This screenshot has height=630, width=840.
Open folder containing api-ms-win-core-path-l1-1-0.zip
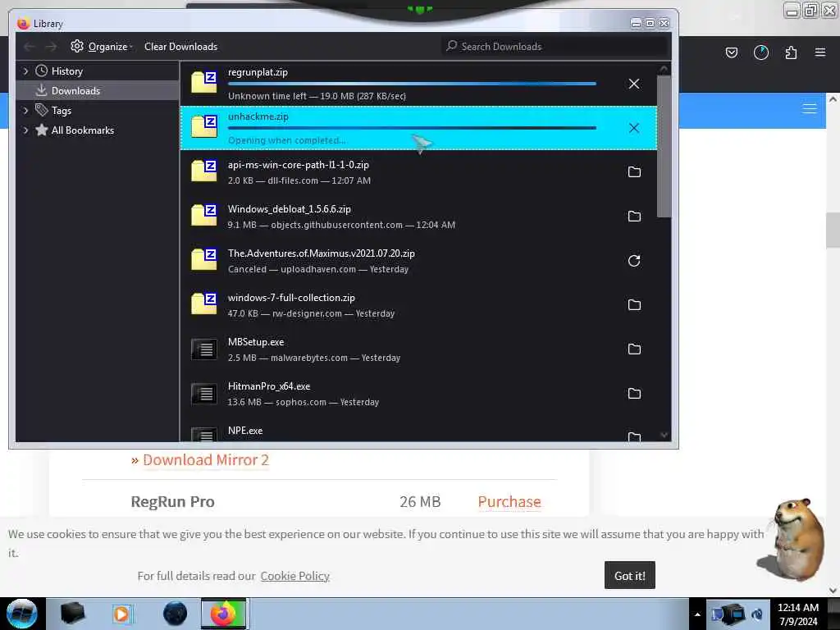[x=634, y=172]
